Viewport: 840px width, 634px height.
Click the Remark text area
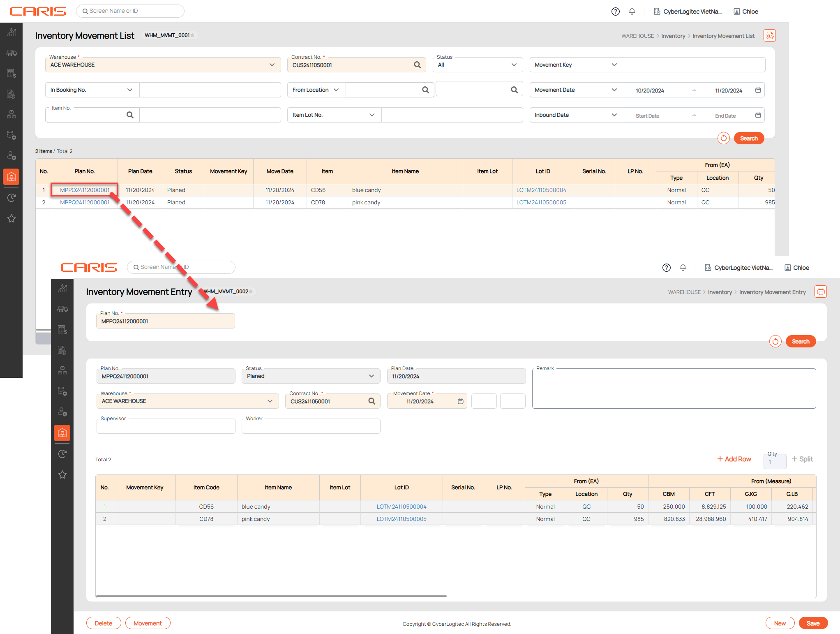674,389
